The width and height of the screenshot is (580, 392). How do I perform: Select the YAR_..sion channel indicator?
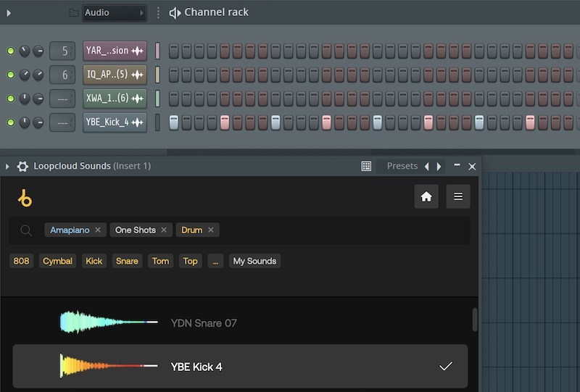[x=157, y=51]
